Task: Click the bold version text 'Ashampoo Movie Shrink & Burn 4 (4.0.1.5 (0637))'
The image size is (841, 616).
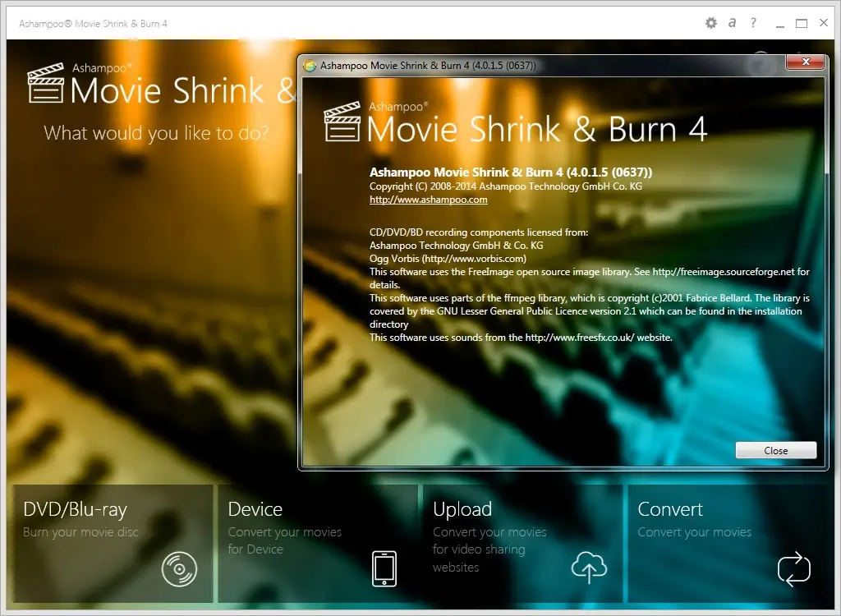Action: [x=511, y=172]
